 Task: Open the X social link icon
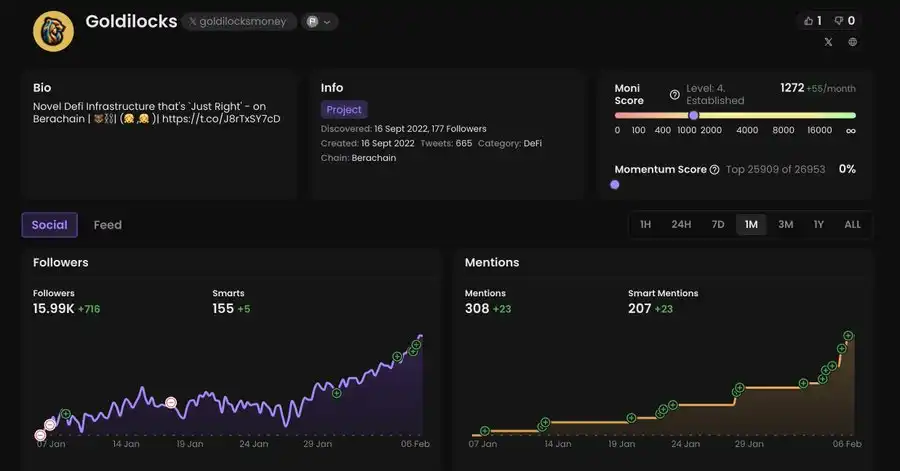[x=828, y=42]
